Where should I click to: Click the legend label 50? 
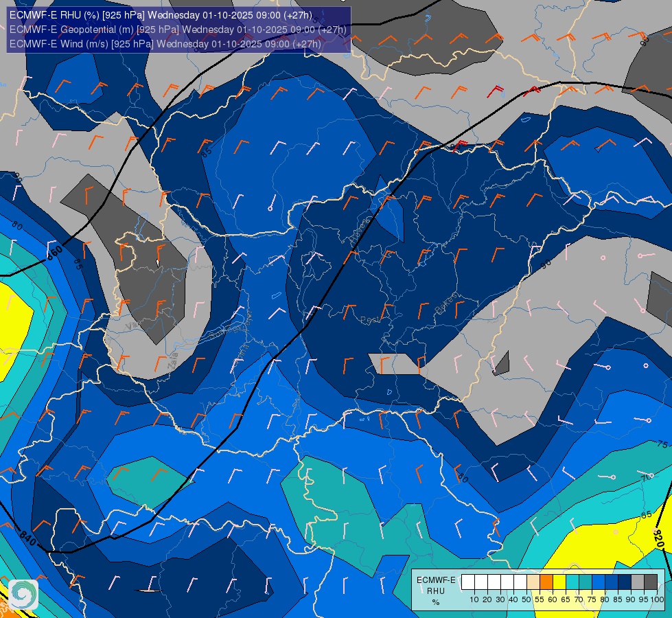tap(526, 599)
